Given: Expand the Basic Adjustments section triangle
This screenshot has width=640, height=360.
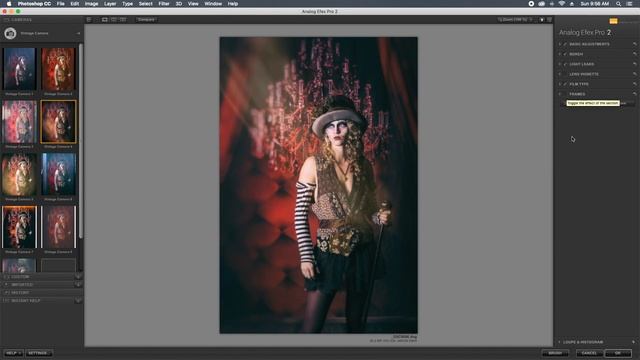Looking at the screenshot, I should coord(560,44).
